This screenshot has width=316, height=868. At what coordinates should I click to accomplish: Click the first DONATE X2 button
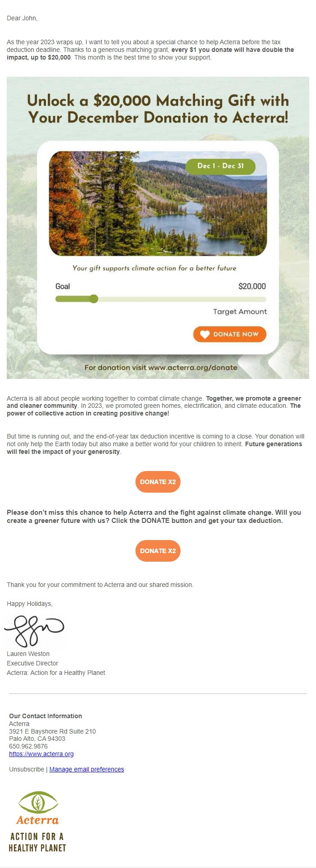(x=158, y=482)
